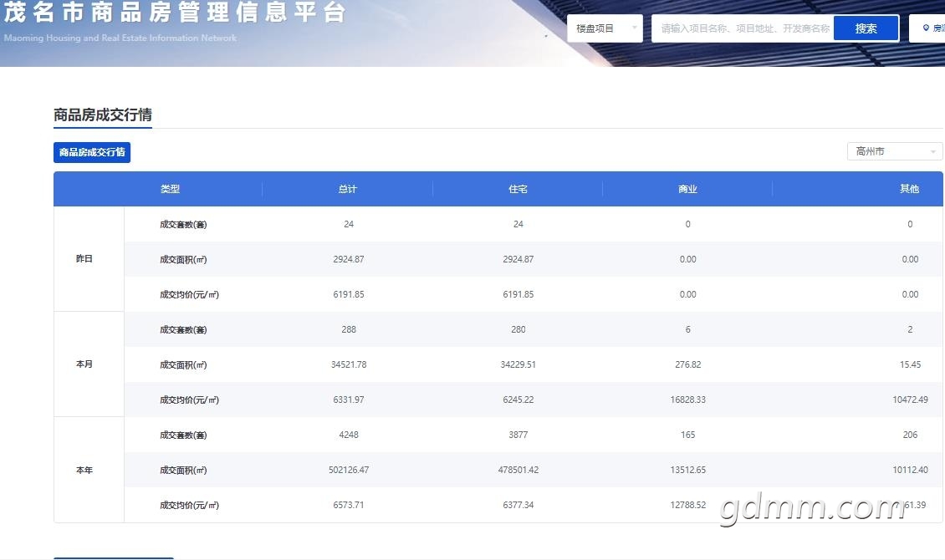
Task: Select the 本年 row group cell
Action: [84, 470]
